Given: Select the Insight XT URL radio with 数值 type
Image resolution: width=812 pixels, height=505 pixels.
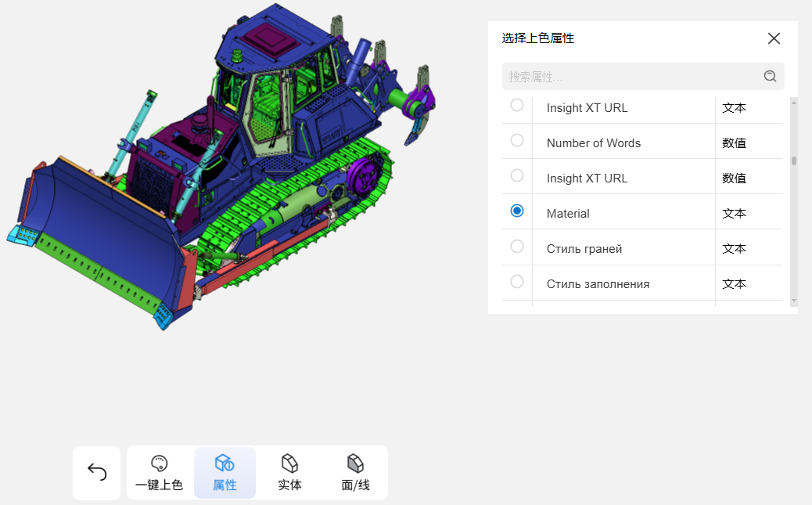Looking at the screenshot, I should pos(517,175).
